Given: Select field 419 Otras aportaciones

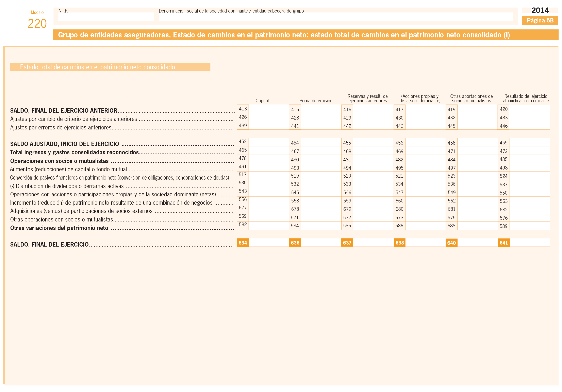Looking at the screenshot, I should pos(477,109).
